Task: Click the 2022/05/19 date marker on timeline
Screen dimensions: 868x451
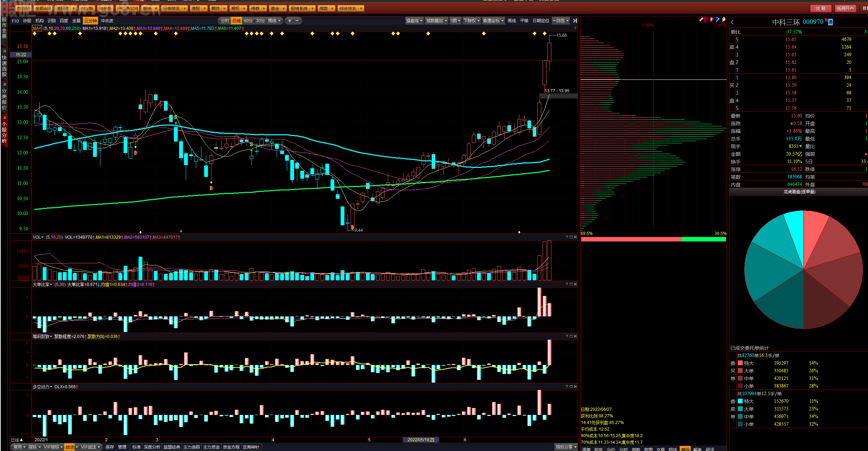Action: [x=421, y=440]
